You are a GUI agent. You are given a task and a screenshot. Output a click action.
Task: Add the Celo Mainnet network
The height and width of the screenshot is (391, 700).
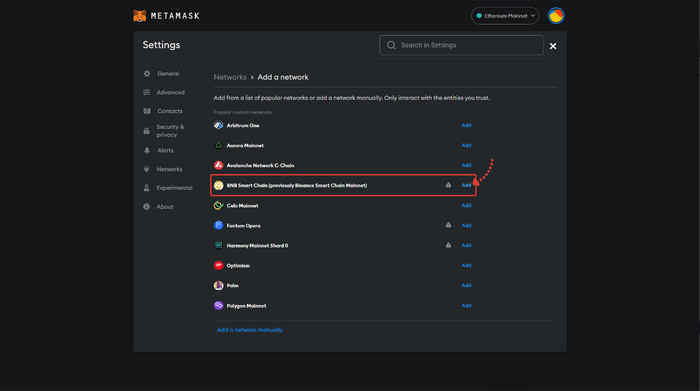(x=466, y=206)
